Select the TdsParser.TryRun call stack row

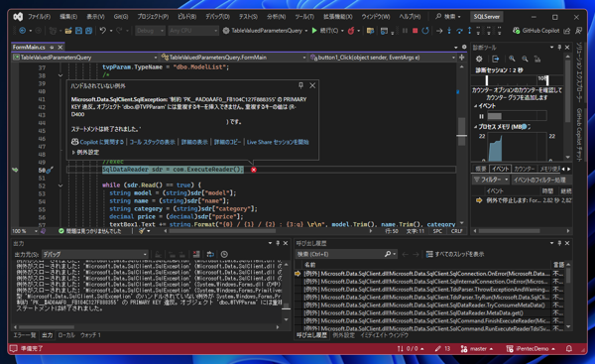pos(426,298)
